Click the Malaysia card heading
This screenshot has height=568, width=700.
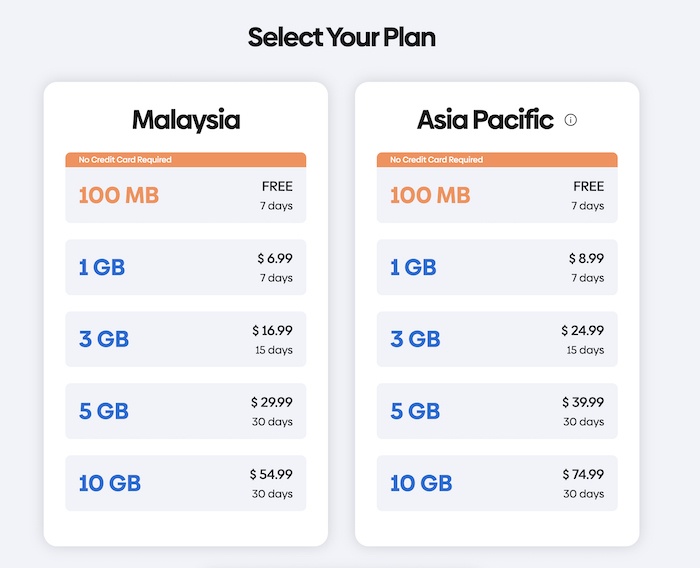point(186,120)
